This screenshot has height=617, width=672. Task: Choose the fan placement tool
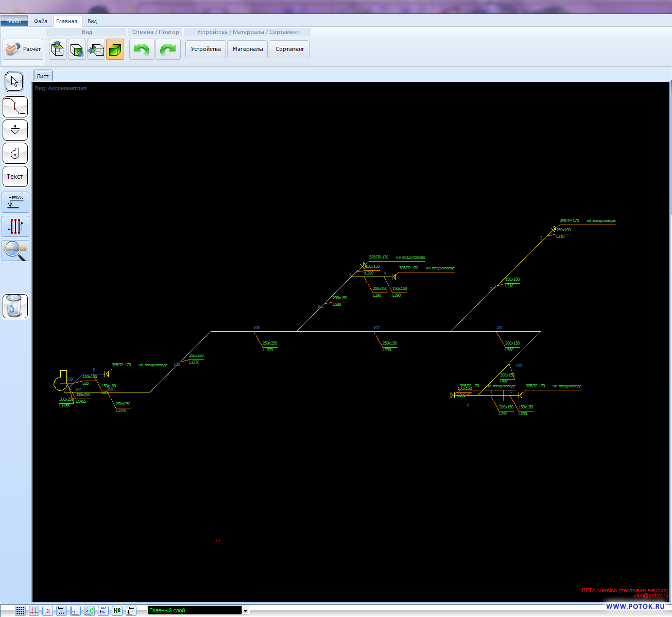click(15, 153)
